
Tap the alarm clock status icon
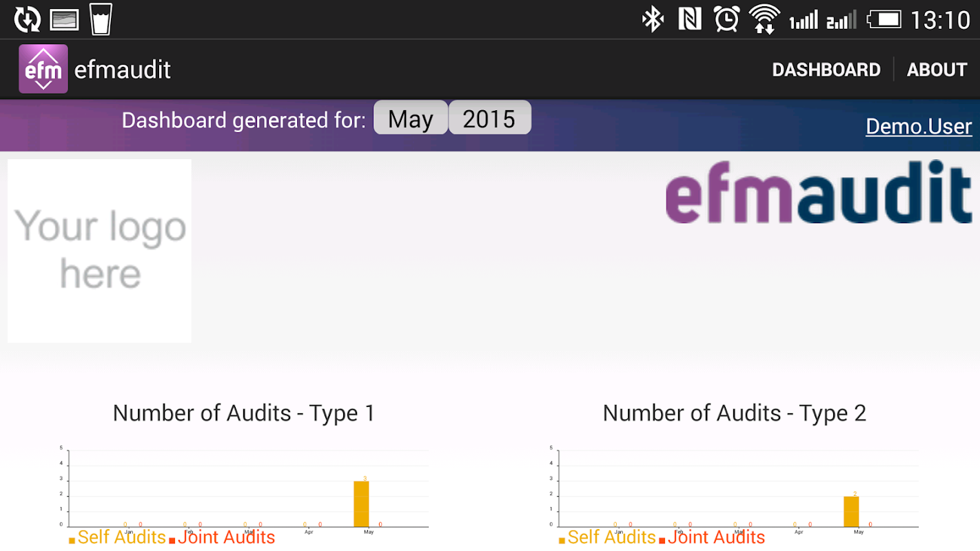[726, 19]
